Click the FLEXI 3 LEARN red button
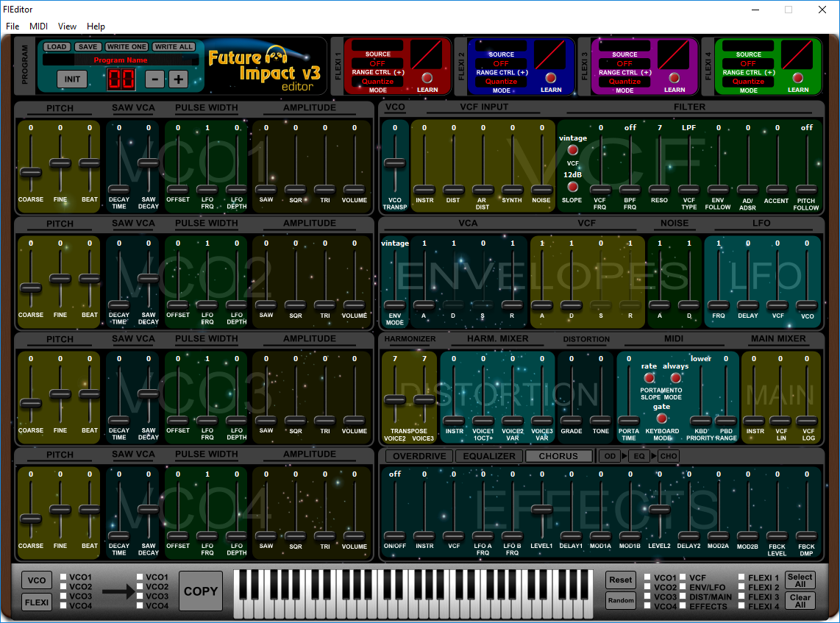 [x=674, y=78]
